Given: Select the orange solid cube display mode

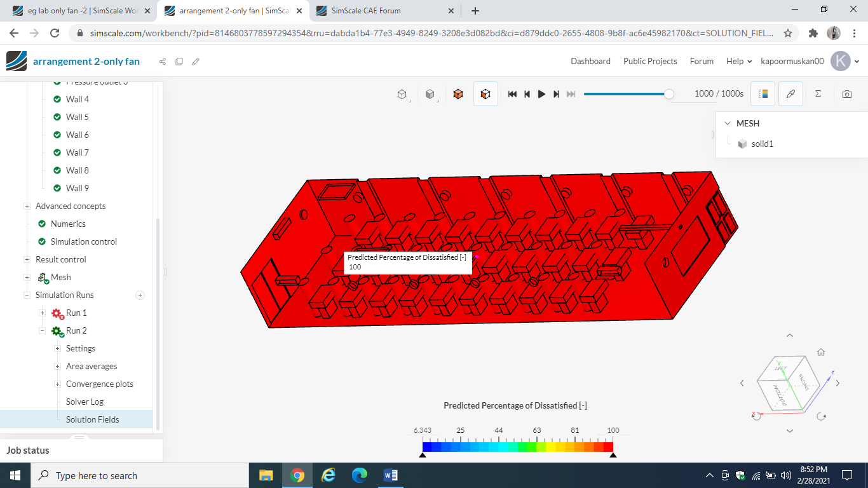Looking at the screenshot, I should pos(458,94).
